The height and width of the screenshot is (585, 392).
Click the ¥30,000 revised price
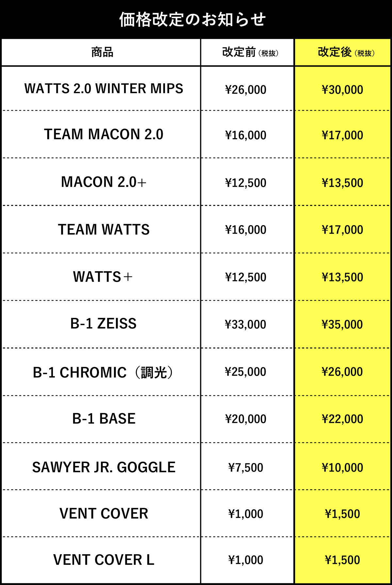pos(342,90)
